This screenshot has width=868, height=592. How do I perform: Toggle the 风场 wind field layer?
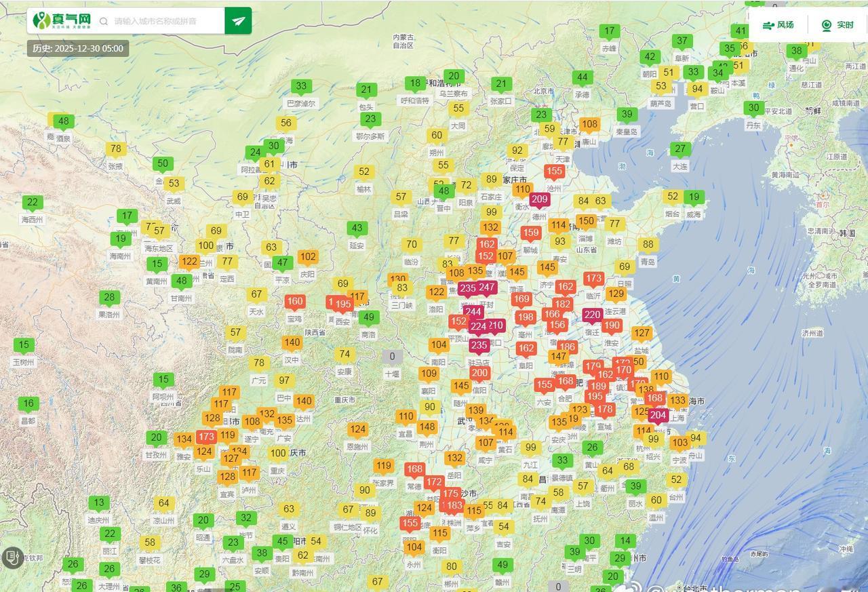click(778, 25)
